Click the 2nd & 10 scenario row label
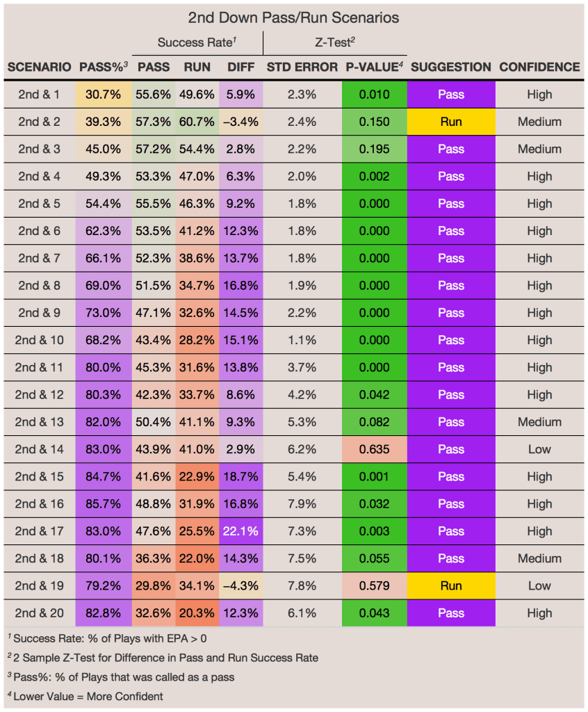This screenshot has height=712, width=588. (39, 340)
